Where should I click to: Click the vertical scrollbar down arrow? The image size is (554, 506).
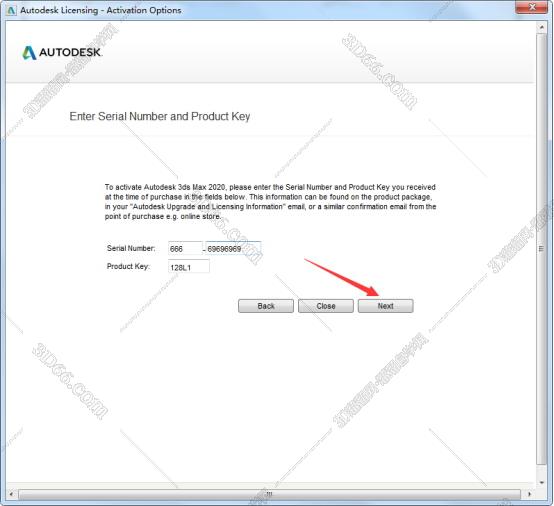(x=541, y=482)
